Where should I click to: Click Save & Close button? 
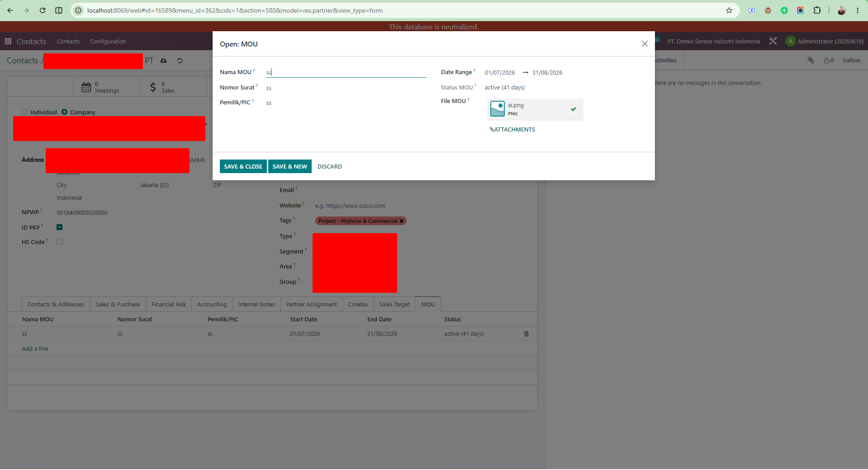pyautogui.click(x=243, y=166)
